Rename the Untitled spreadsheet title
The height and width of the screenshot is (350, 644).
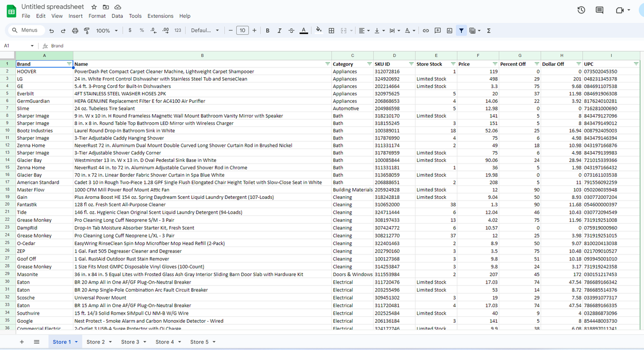tap(53, 6)
